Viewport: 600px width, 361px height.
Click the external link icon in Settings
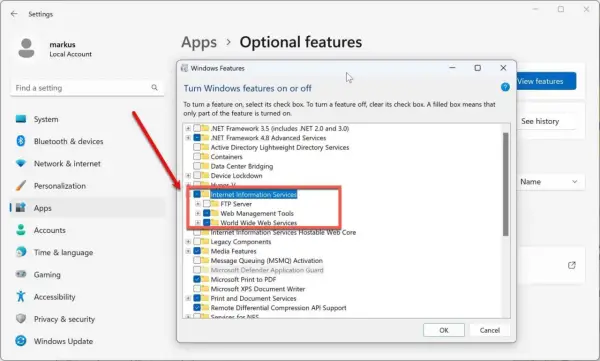pyautogui.click(x=572, y=265)
